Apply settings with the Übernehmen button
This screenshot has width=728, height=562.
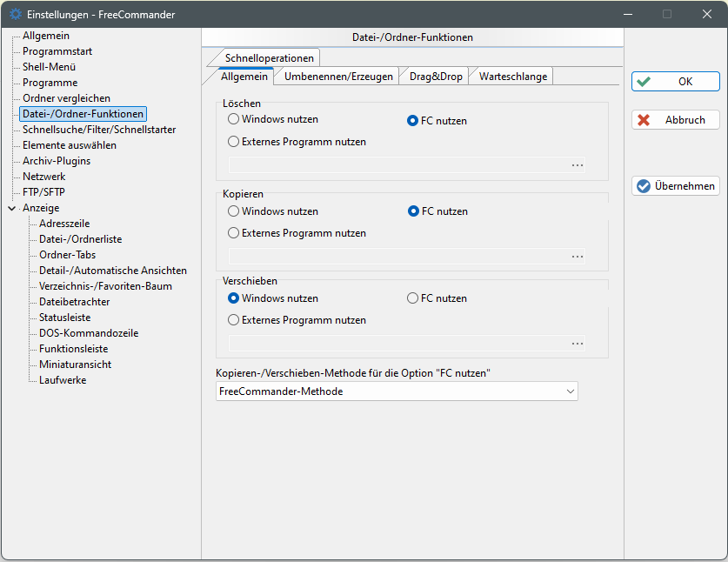tap(675, 186)
